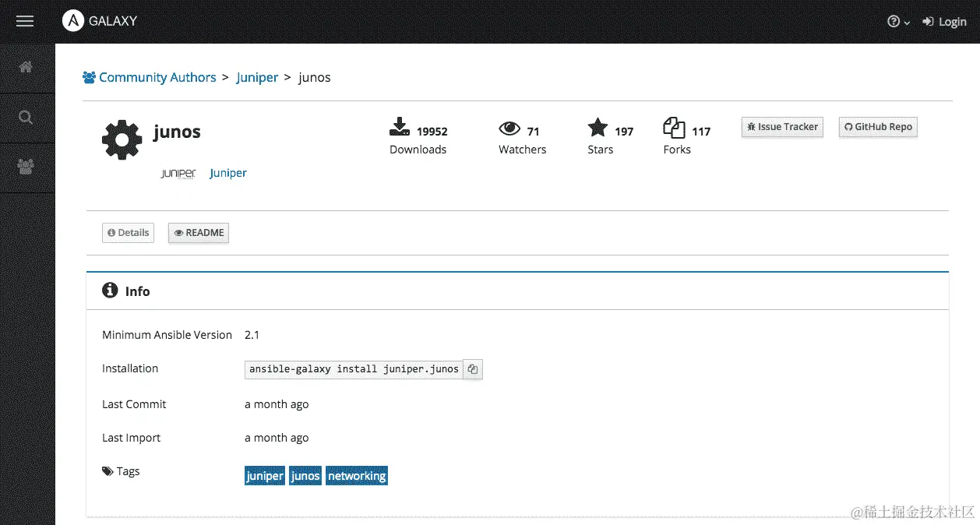Image resolution: width=980 pixels, height=525 pixels.
Task: Select the networking tag
Action: coord(357,476)
